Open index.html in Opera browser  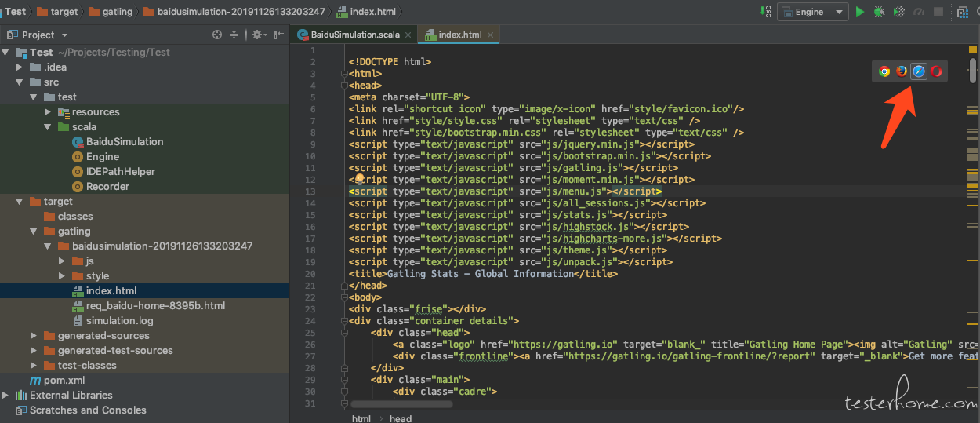(936, 71)
